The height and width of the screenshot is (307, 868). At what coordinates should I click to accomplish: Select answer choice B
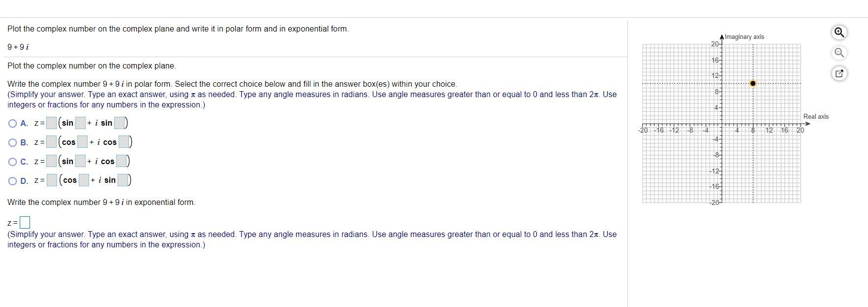pyautogui.click(x=11, y=142)
